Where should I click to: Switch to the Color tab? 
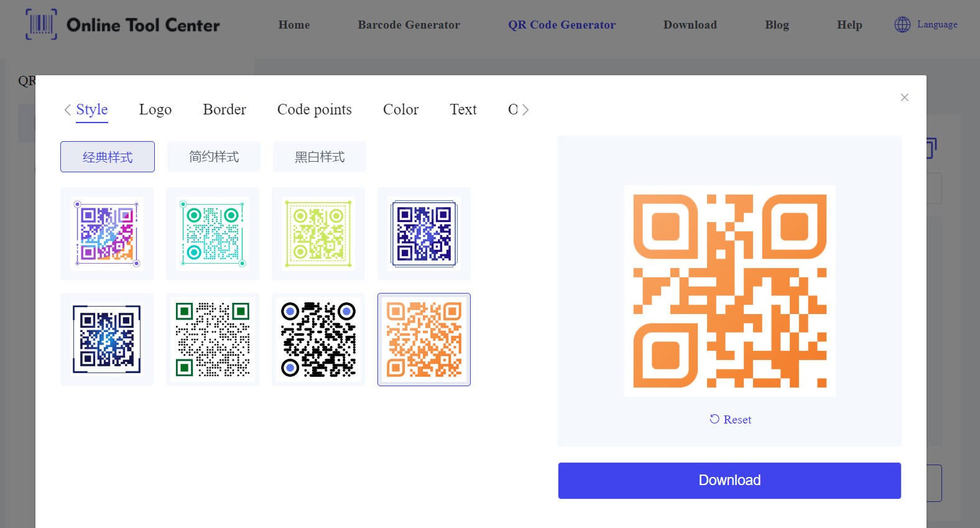pos(401,109)
